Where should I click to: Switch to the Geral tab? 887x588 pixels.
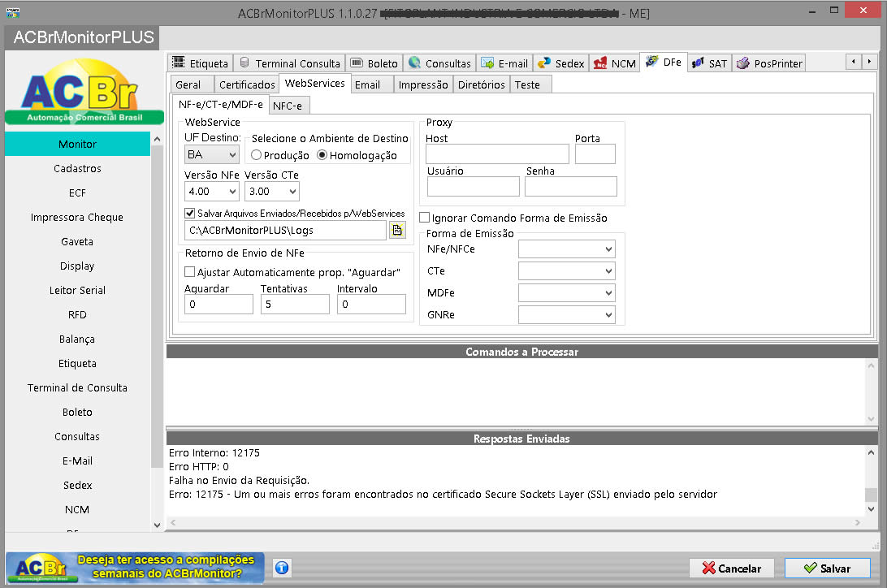[192, 84]
